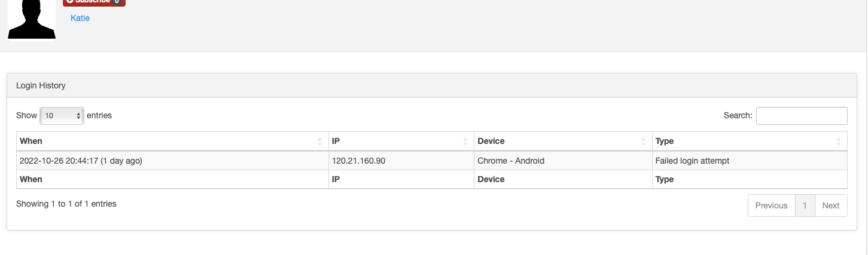Click the sort arrows in Type header
The height and width of the screenshot is (255, 868).
click(x=839, y=142)
